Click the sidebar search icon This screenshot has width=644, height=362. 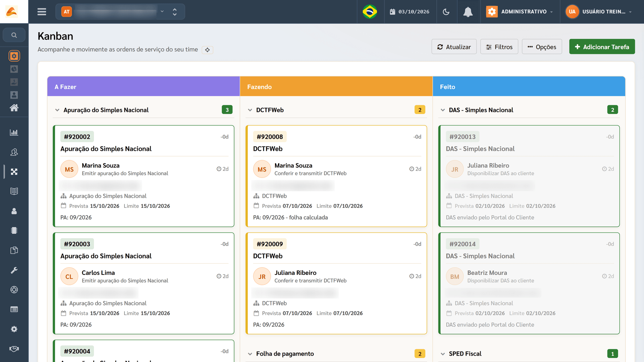tap(14, 35)
